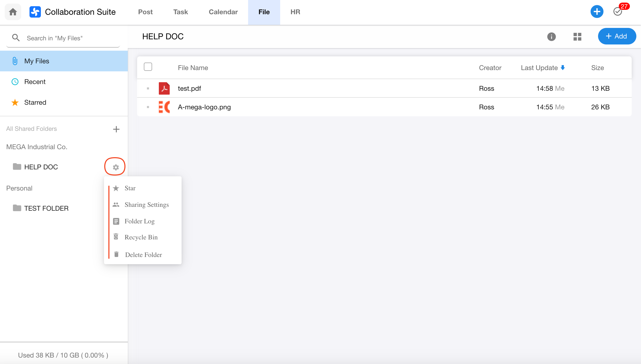Click the A-mega-logo.png image thumbnail
This screenshot has height=364, width=641.
164,107
